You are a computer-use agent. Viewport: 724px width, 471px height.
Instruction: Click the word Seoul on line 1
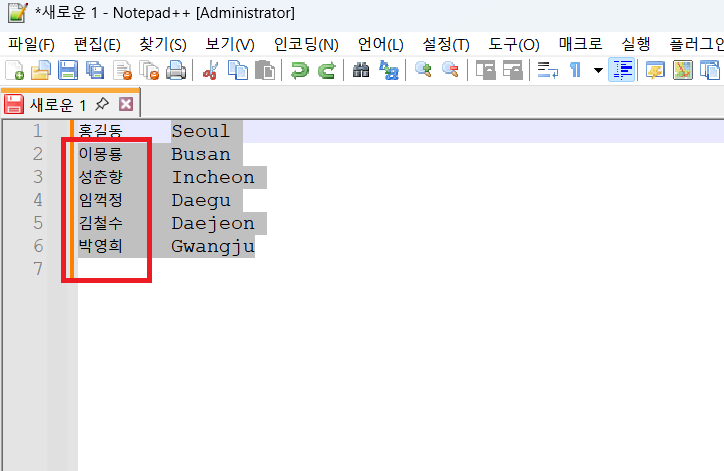click(201, 131)
